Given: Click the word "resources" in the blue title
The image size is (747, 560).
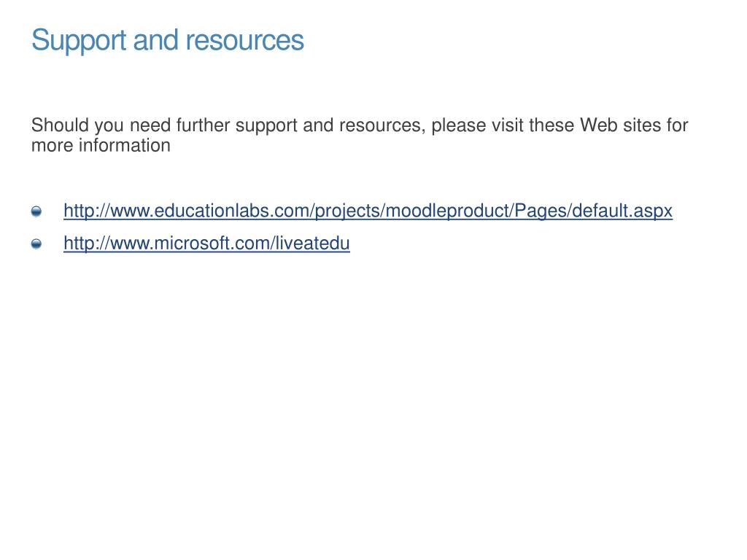Looking at the screenshot, I should (245, 41).
